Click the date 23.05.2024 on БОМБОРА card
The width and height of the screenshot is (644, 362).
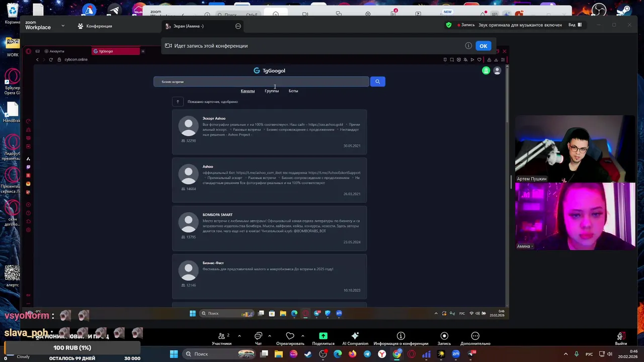coord(352,242)
